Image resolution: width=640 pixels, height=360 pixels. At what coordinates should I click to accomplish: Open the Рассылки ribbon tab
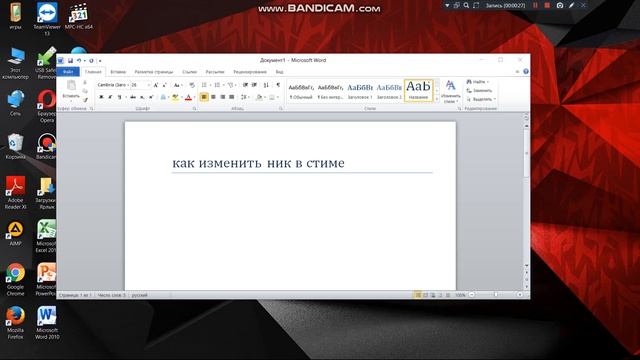click(x=215, y=72)
